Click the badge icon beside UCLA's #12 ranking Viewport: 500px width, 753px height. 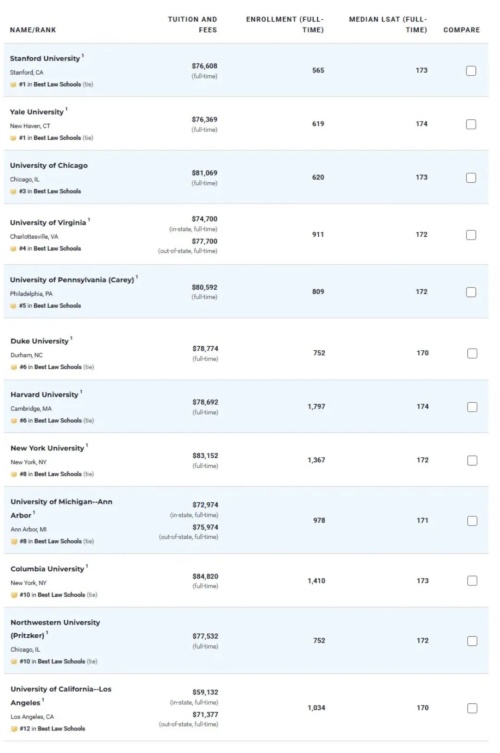pos(14,729)
